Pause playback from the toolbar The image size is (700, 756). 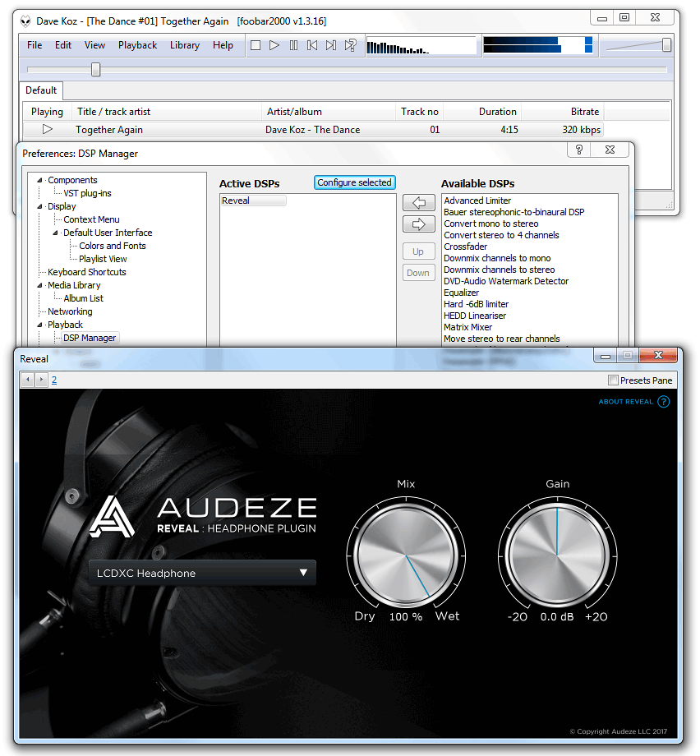tap(293, 45)
